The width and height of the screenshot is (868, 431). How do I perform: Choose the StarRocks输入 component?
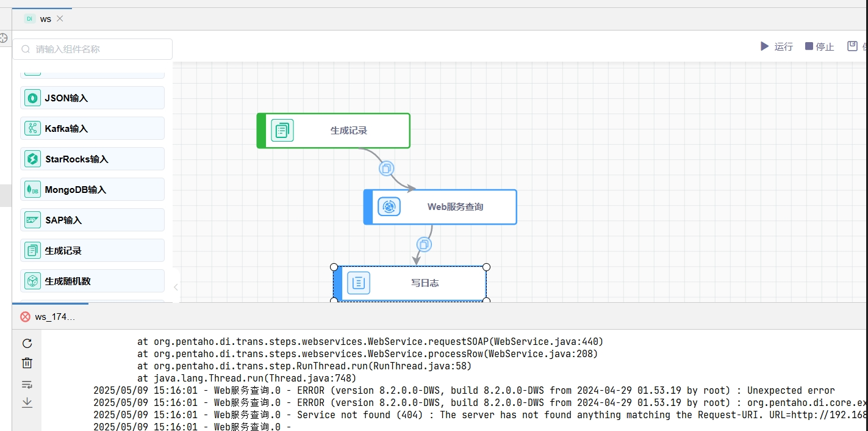click(93, 159)
